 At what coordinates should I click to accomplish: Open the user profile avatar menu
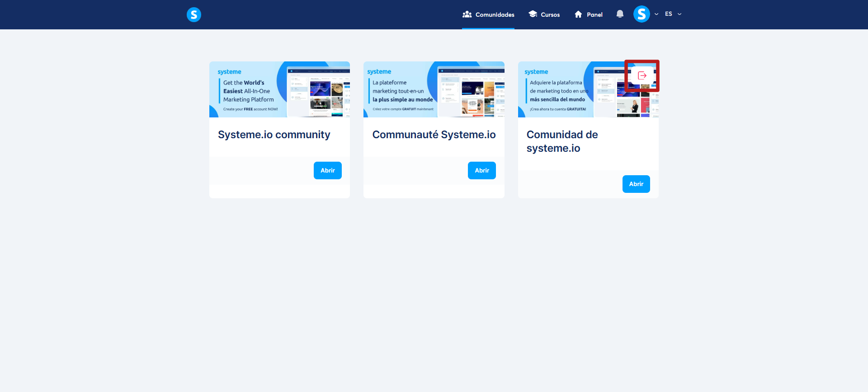click(x=642, y=14)
